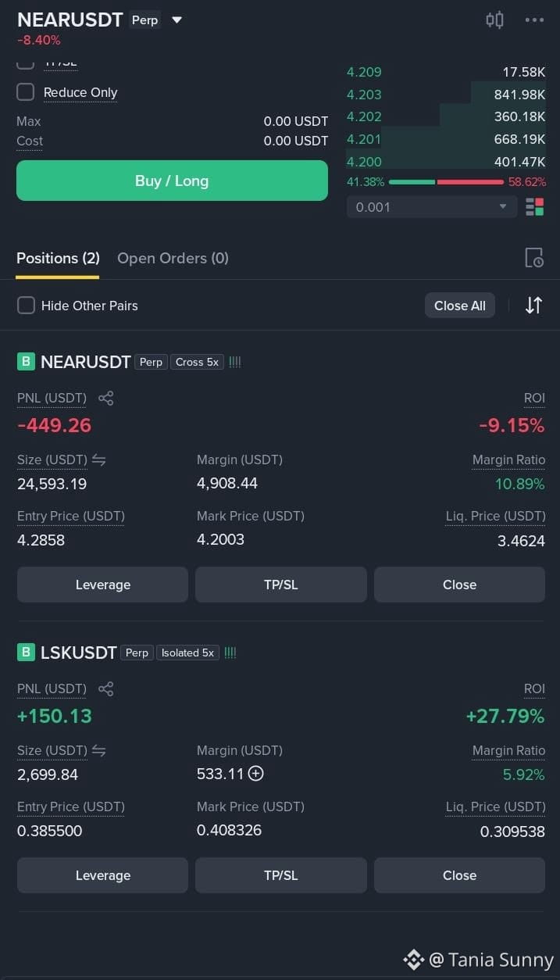This screenshot has height=980, width=560.
Task: Open the 0.001 price precision dropdown
Action: [x=432, y=207]
